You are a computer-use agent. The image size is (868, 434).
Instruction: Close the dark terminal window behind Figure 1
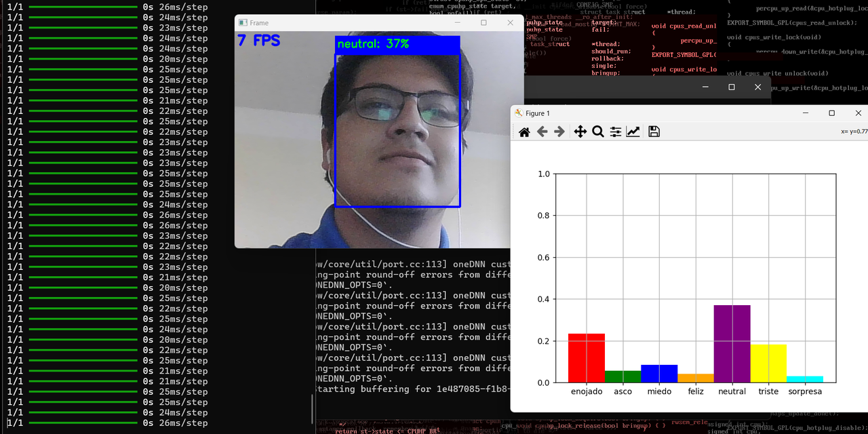758,87
